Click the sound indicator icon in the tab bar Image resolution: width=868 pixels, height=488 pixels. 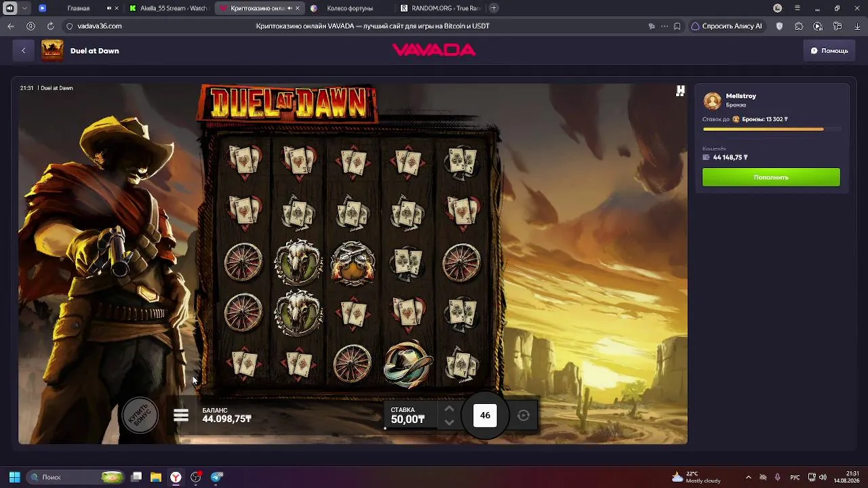click(x=9, y=8)
